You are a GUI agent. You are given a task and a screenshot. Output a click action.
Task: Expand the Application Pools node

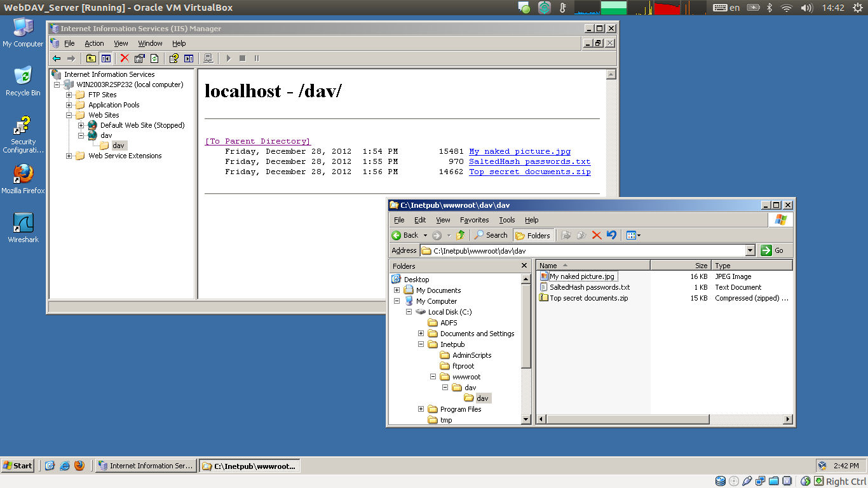pos(69,105)
